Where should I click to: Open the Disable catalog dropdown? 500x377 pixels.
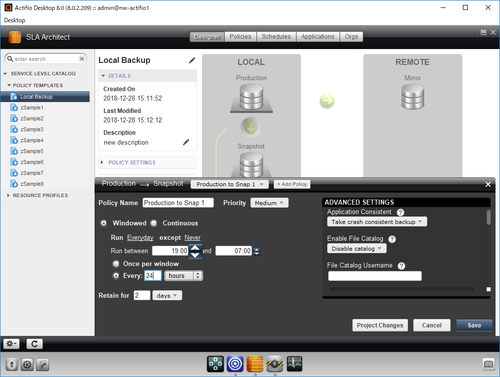click(x=357, y=248)
